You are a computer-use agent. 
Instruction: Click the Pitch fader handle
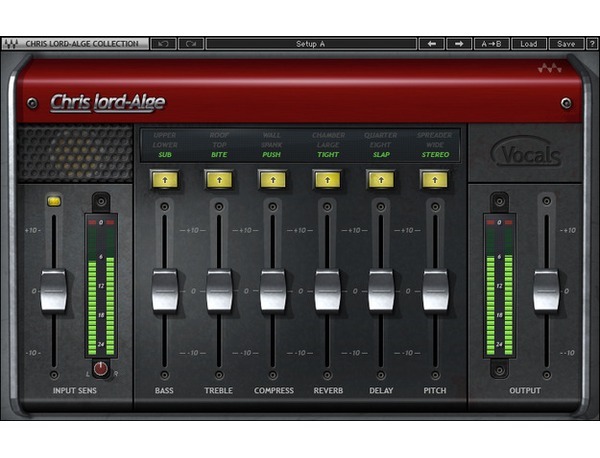tap(435, 291)
